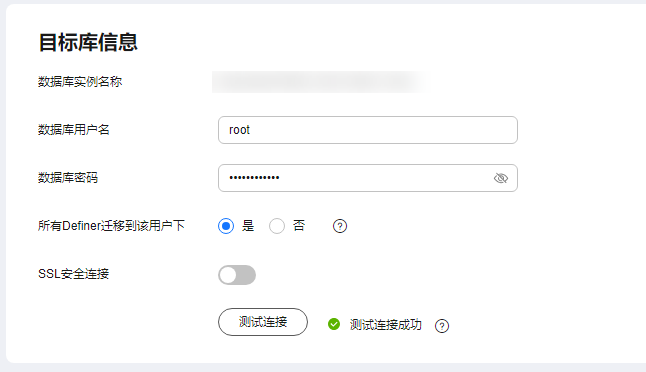The image size is (646, 372).
Task: Select the 是 radio button for Definer migration
Action: tap(226, 226)
